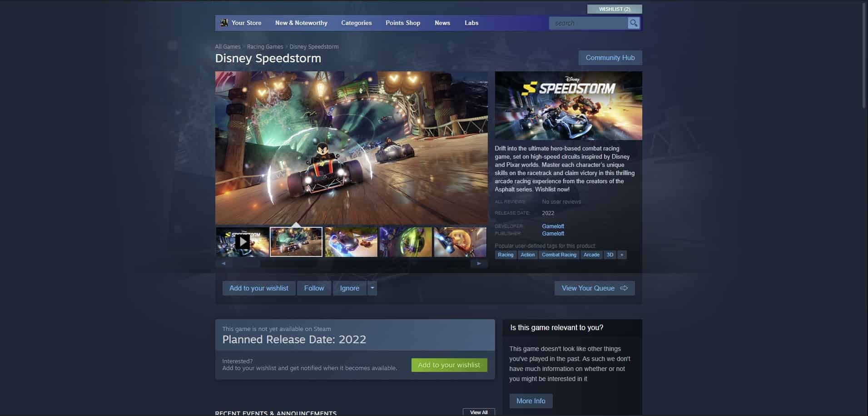This screenshot has width=868, height=416.
Task: Go to the Points Shop tab
Action: (x=402, y=23)
